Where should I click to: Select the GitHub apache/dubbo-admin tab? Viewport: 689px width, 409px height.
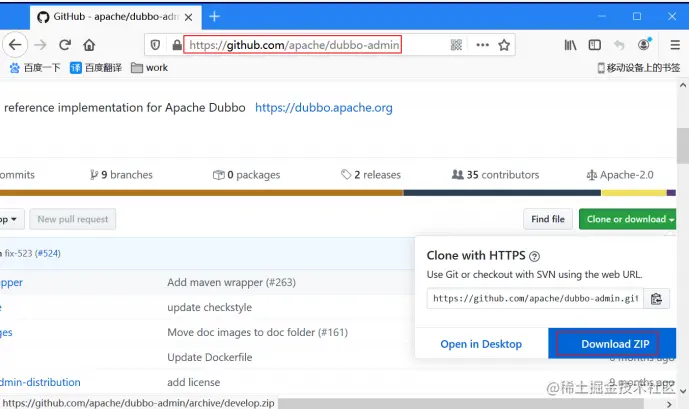pyautogui.click(x=116, y=17)
